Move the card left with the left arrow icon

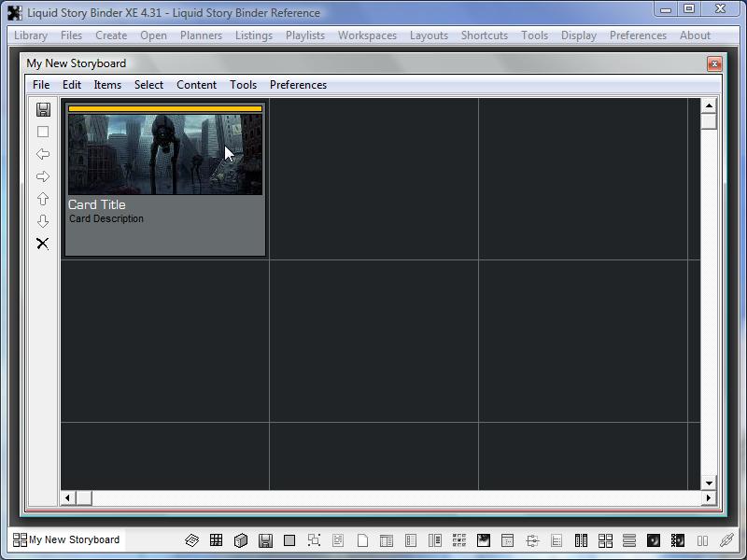point(43,154)
